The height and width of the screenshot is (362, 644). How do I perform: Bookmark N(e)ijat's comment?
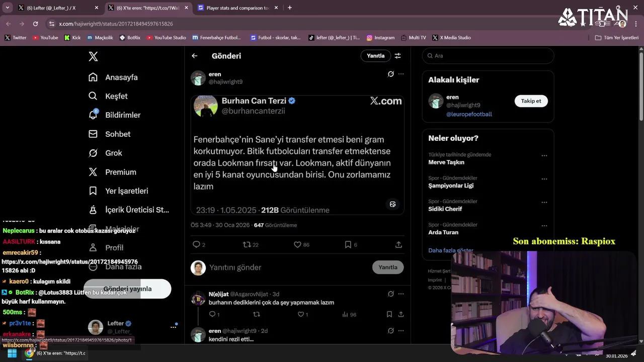coord(389,314)
